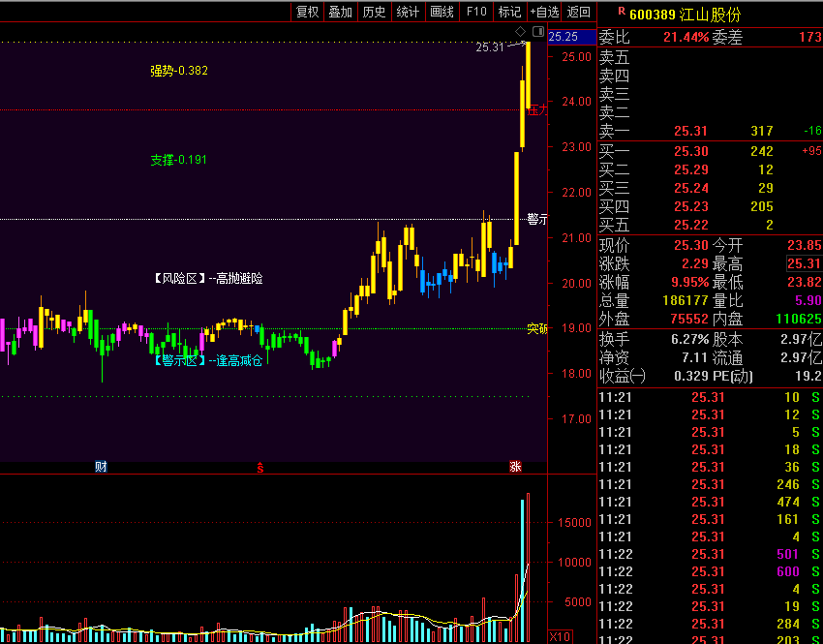
Task: Click the 复权 toolbar button
Action: (x=308, y=12)
